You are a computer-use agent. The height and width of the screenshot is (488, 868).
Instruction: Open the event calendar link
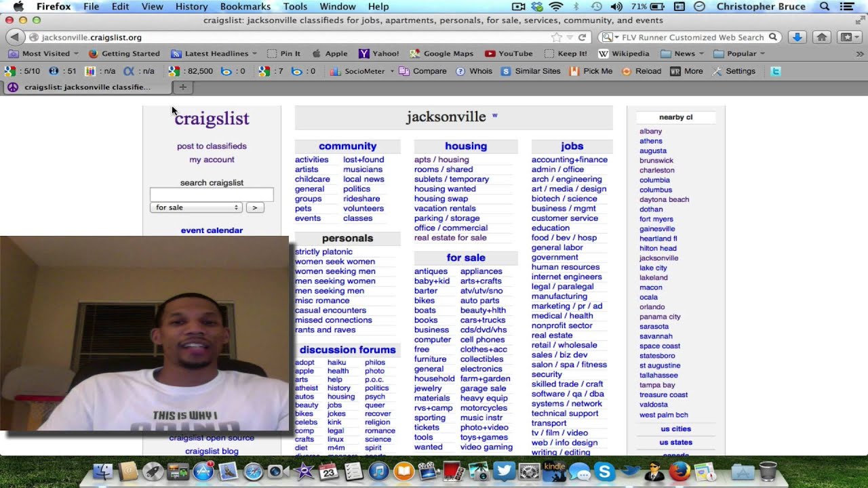[x=212, y=230]
